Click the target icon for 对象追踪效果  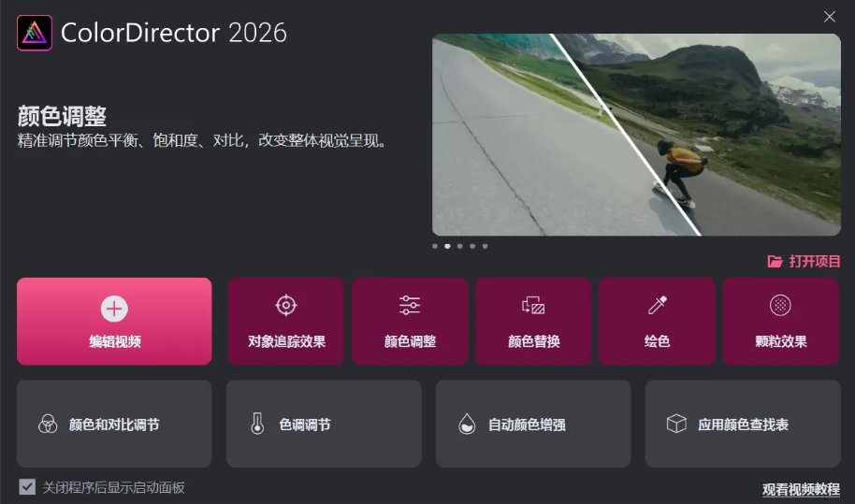(286, 305)
